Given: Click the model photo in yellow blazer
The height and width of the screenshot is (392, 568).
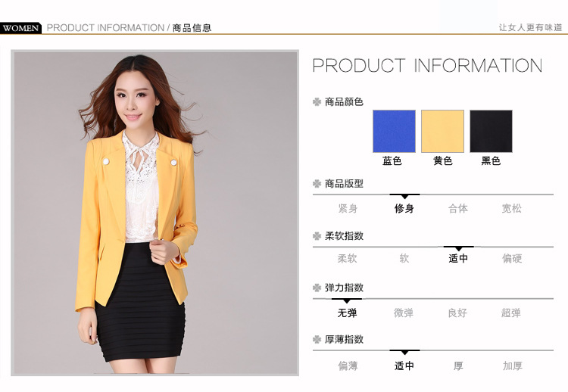Looking at the screenshot, I should (155, 213).
